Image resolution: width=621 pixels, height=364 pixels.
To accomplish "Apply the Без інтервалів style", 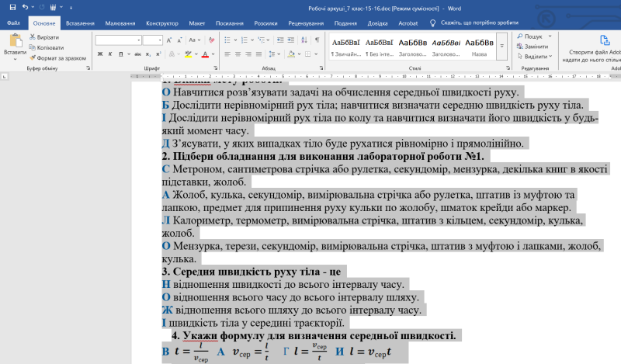I will click(x=379, y=47).
